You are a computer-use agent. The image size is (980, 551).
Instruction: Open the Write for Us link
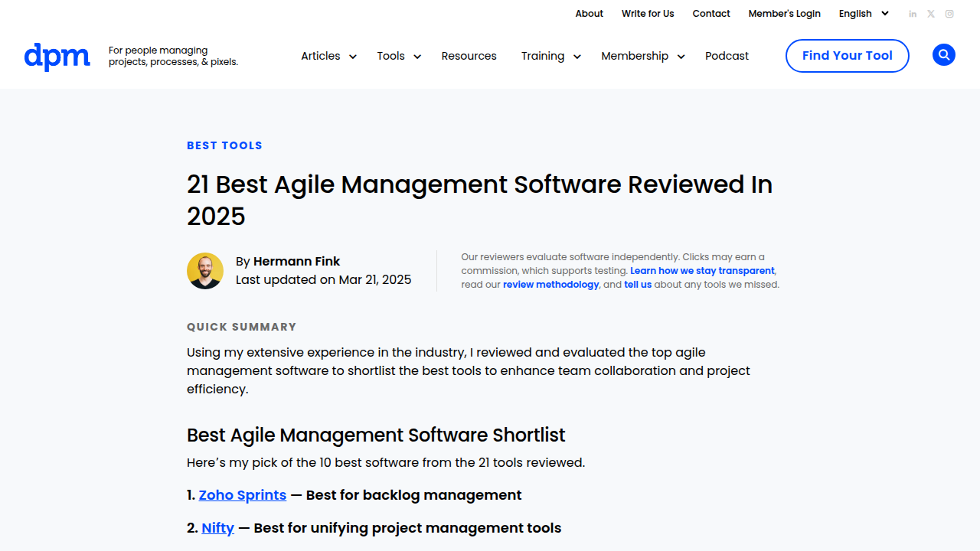pyautogui.click(x=648, y=14)
